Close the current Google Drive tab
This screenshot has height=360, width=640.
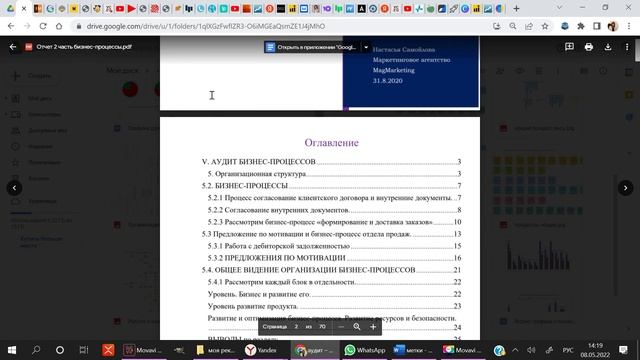(x=24, y=8)
